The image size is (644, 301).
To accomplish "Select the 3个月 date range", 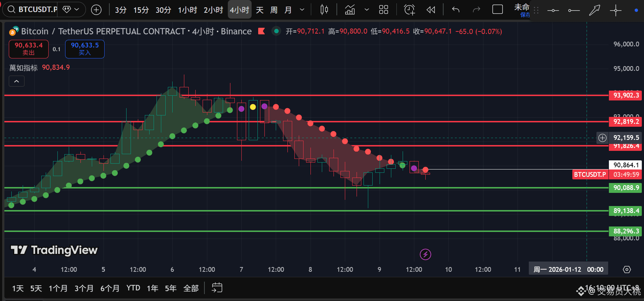I will (84, 288).
